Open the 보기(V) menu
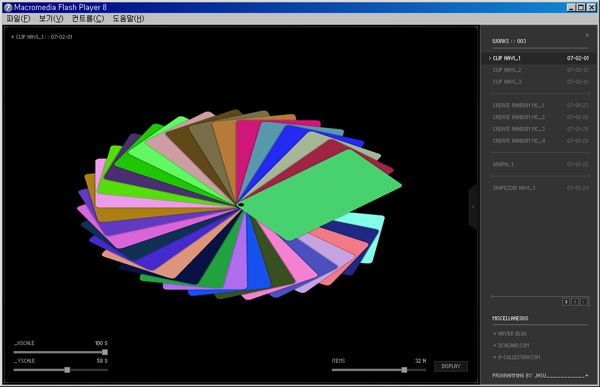 pos(51,18)
